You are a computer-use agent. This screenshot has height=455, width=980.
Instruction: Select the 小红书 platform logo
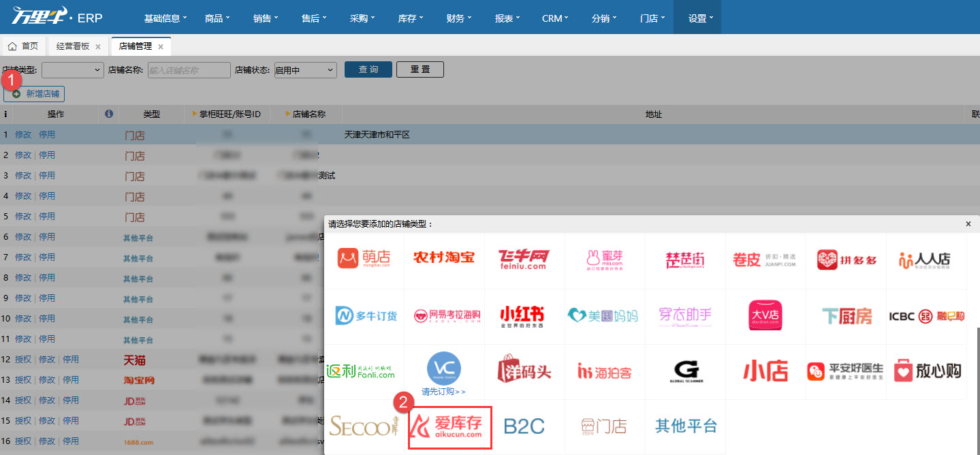click(x=524, y=316)
